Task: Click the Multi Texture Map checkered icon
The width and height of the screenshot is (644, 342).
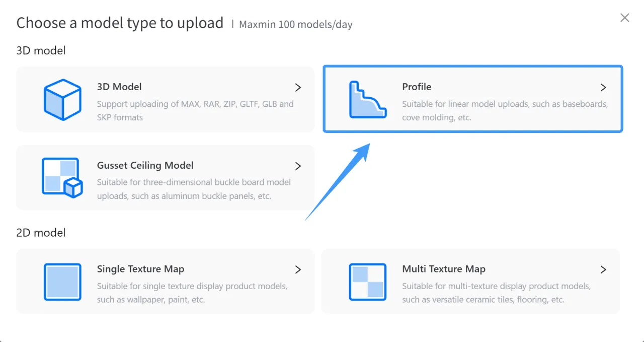Action: point(368,282)
